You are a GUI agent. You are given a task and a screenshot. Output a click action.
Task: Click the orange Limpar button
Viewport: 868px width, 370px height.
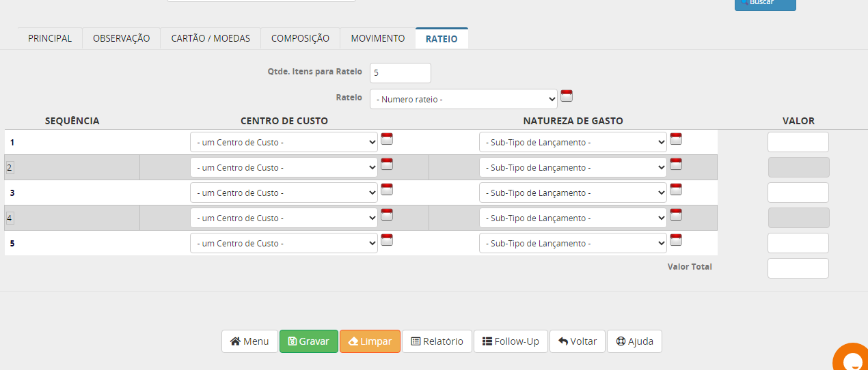[370, 341]
